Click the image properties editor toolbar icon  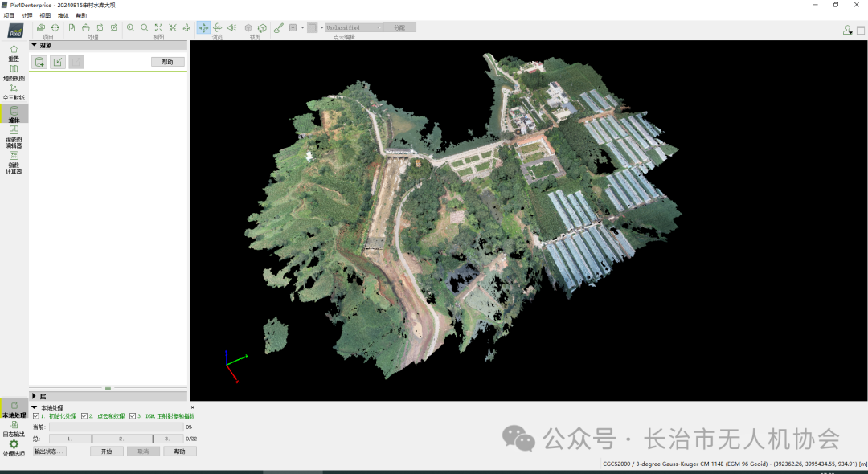tap(41, 27)
